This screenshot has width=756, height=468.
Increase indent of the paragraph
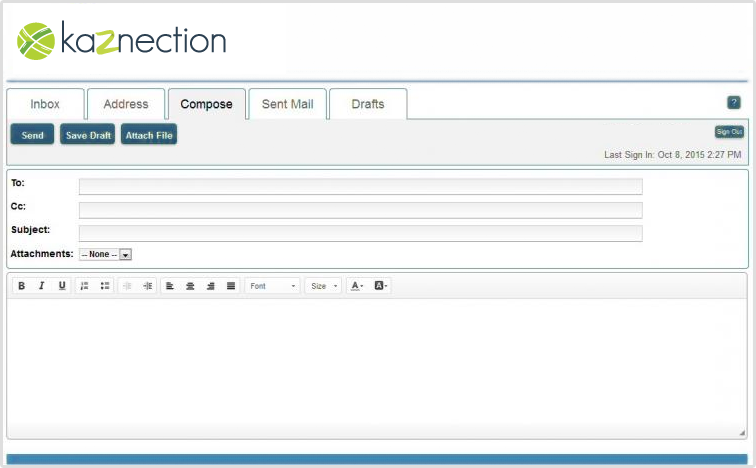[x=148, y=286]
